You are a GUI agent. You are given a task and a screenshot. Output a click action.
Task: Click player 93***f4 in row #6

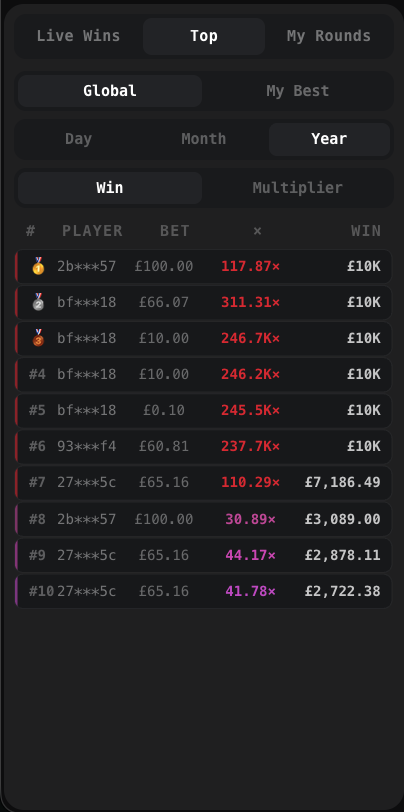pyautogui.click(x=86, y=446)
